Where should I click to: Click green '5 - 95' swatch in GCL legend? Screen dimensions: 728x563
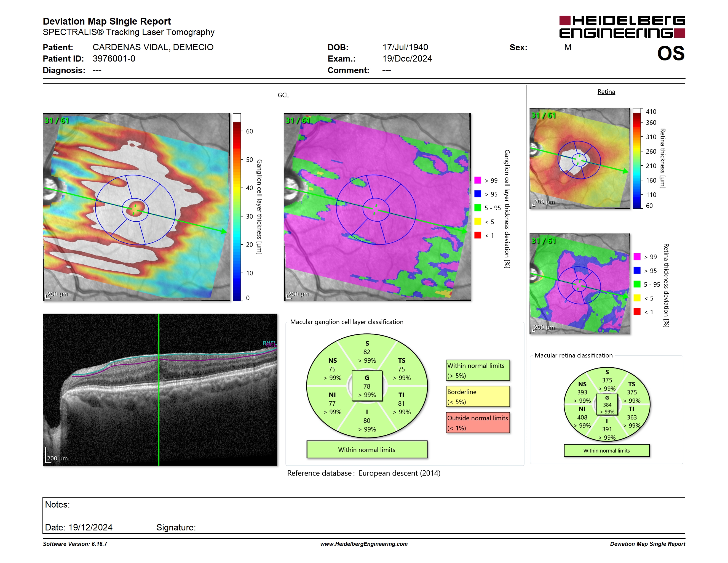tap(478, 208)
